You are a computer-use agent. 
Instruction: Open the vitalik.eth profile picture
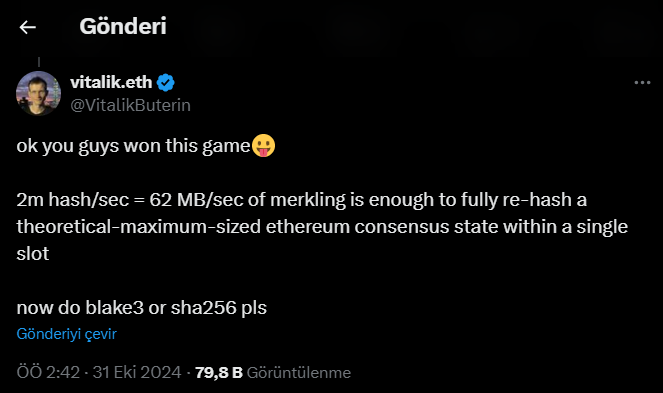pyautogui.click(x=38, y=93)
